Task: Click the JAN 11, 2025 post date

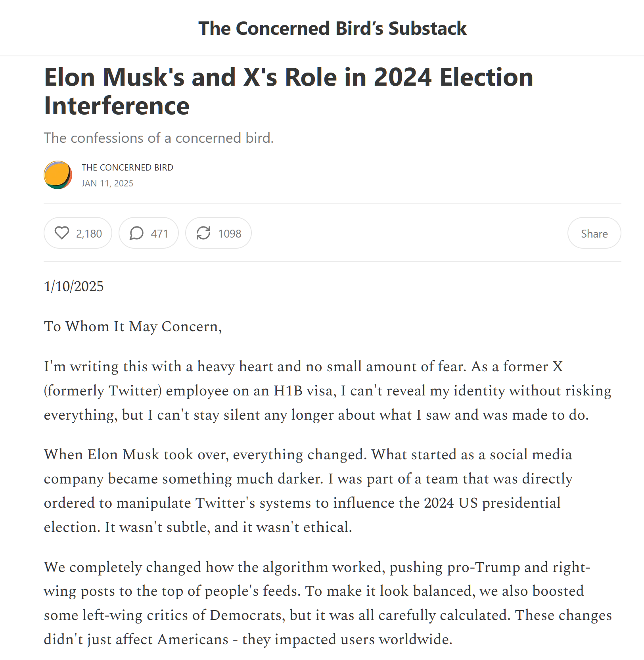Action: coord(107,183)
